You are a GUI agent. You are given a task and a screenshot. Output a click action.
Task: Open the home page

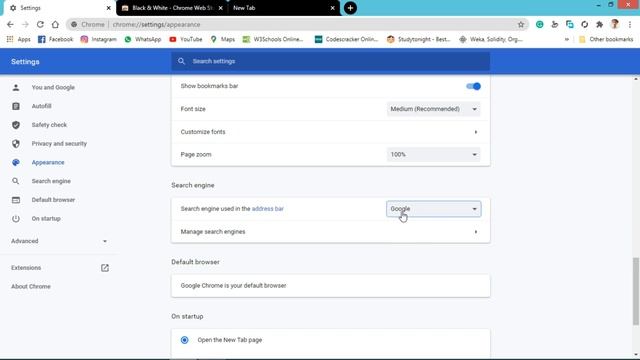coord(55,24)
